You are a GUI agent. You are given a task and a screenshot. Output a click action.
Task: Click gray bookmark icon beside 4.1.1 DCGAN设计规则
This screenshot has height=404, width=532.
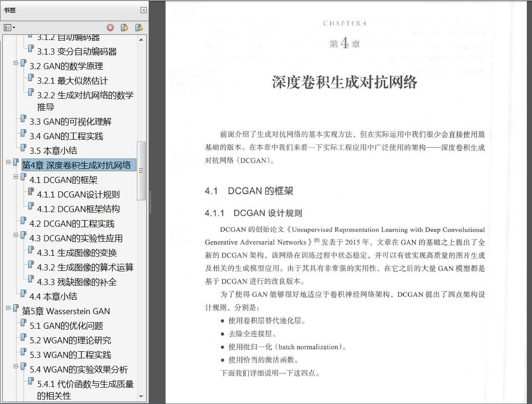pyautogui.click(x=31, y=191)
